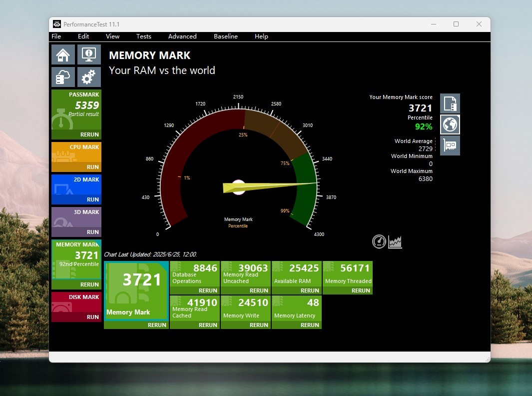Select the Available RAM 25425 tile
This screenshot has width=532, height=396.
point(297,274)
